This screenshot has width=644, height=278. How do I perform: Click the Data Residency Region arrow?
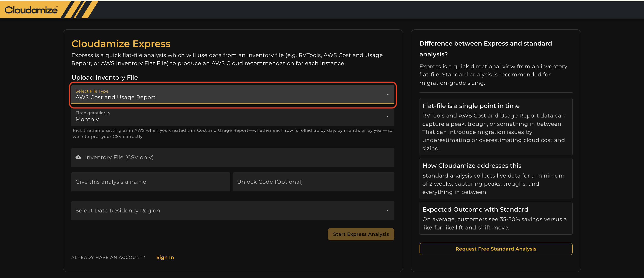[388, 210]
